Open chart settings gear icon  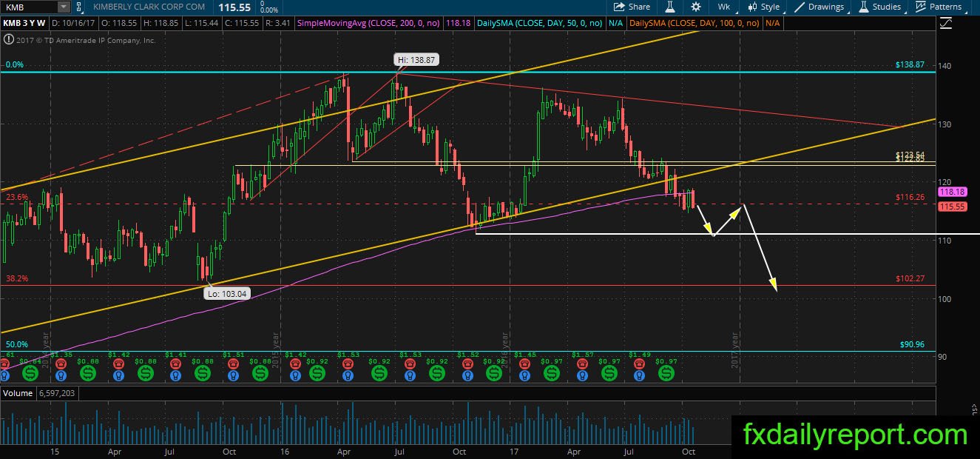click(696, 7)
